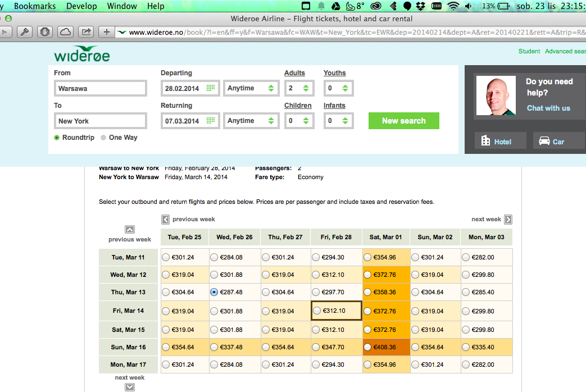Select €335.40 fare on Sun, Mar 16 row
Image resolution: width=586 pixels, height=392 pixels.
[x=466, y=347]
